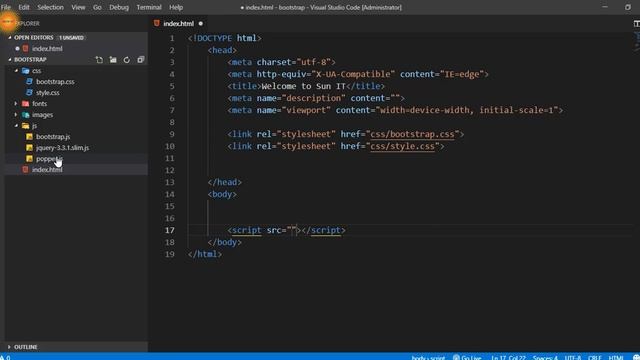The image size is (640, 360).
Task: Click the js folder icon
Action: pyautogui.click(x=26, y=126)
